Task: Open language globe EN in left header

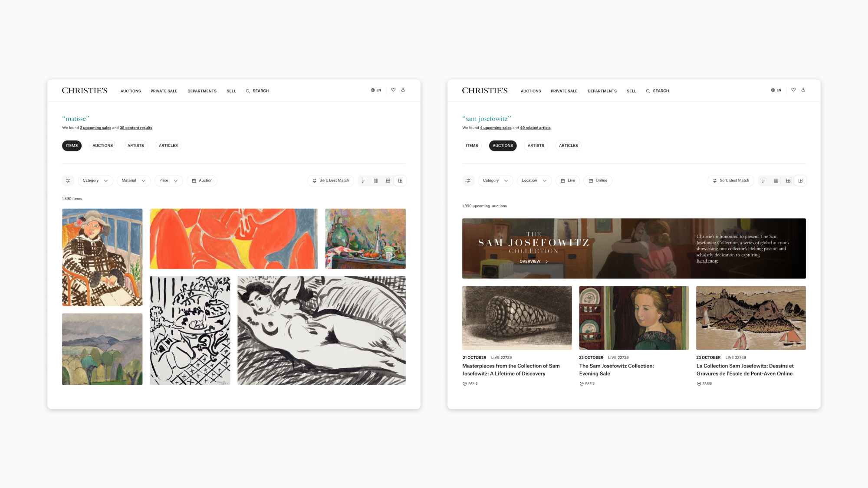Action: (376, 90)
